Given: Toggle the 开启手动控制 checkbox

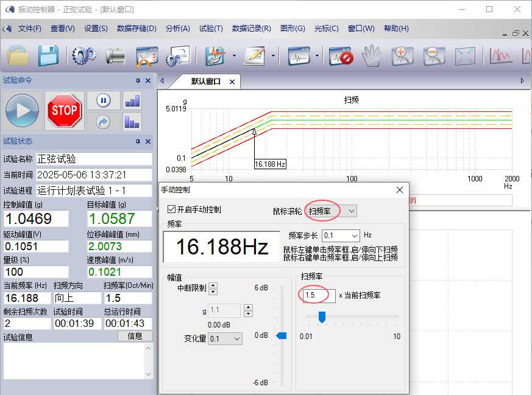Looking at the screenshot, I should tap(171, 209).
